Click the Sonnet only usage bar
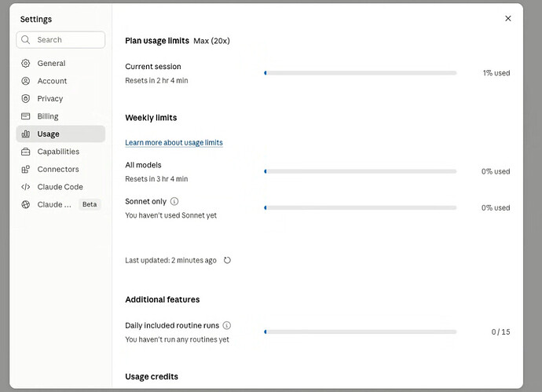The image size is (542, 392). pyautogui.click(x=361, y=207)
